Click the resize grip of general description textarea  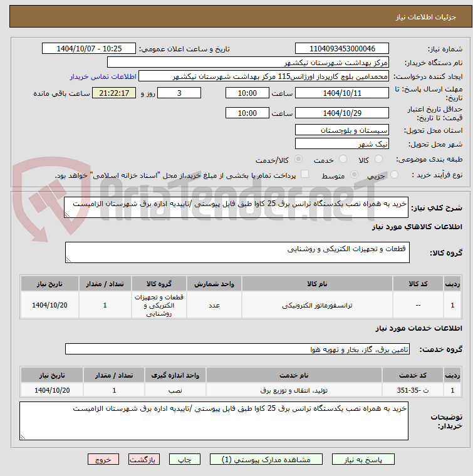pos(67,215)
